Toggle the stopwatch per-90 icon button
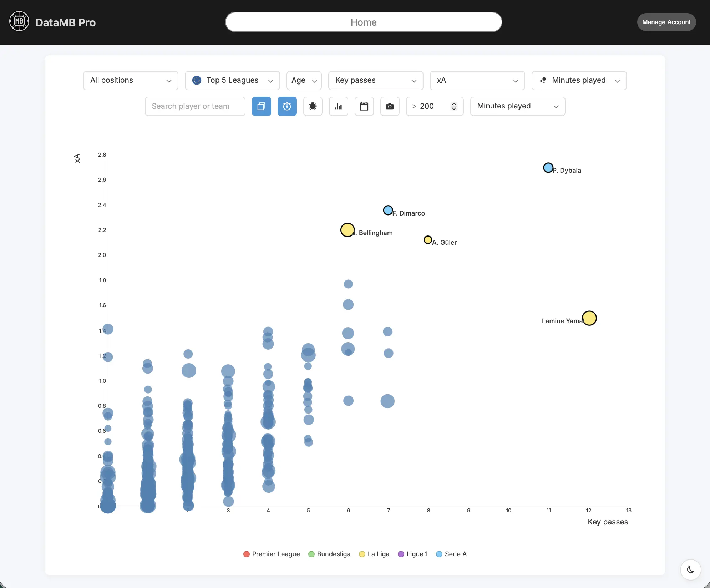710x588 pixels. tap(287, 106)
